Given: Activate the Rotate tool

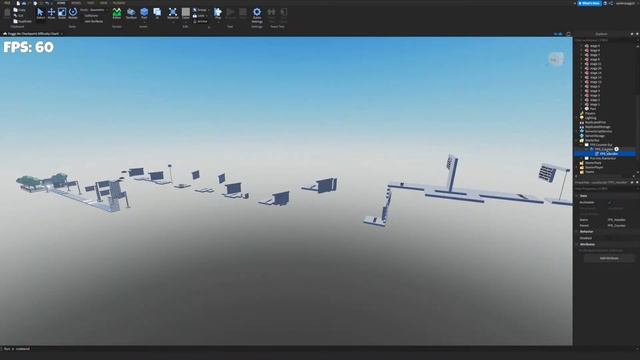Looking at the screenshot, I should 73,13.
